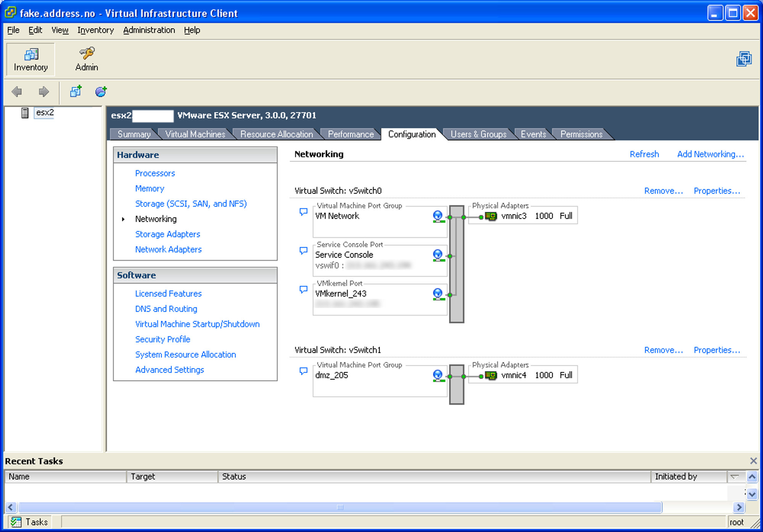Open DNS and Routing link
This screenshot has height=532, width=763.
point(166,309)
